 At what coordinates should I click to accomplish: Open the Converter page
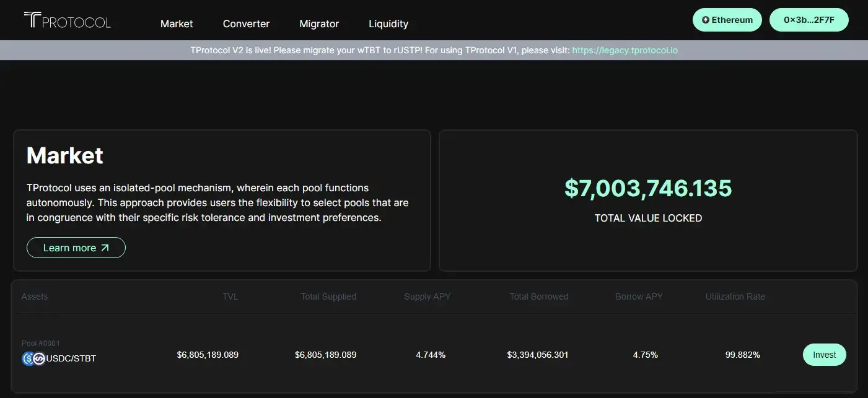click(246, 24)
